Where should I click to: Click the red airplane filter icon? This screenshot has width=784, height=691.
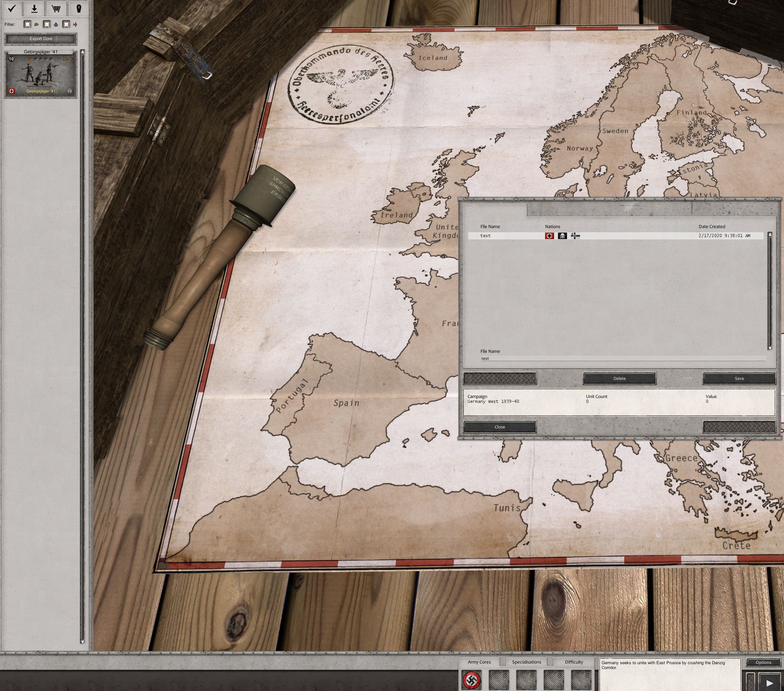point(75,25)
